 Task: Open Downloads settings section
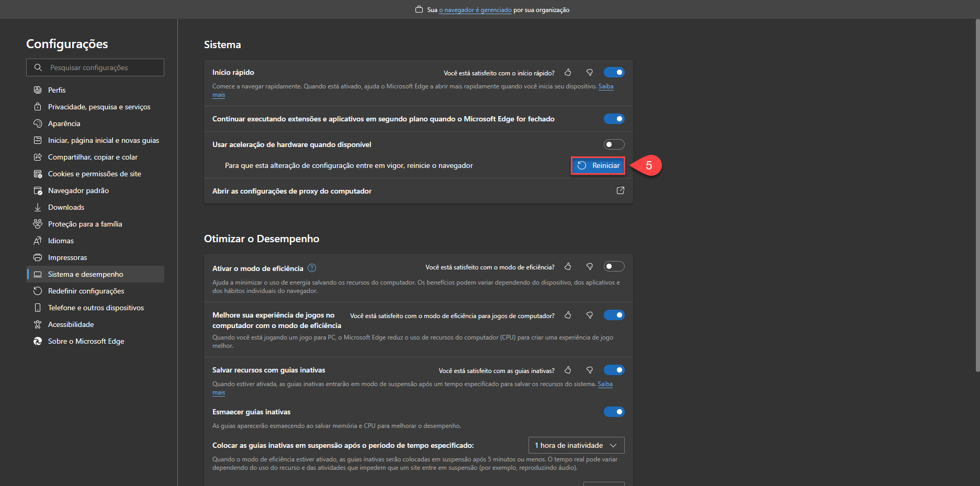point(66,207)
